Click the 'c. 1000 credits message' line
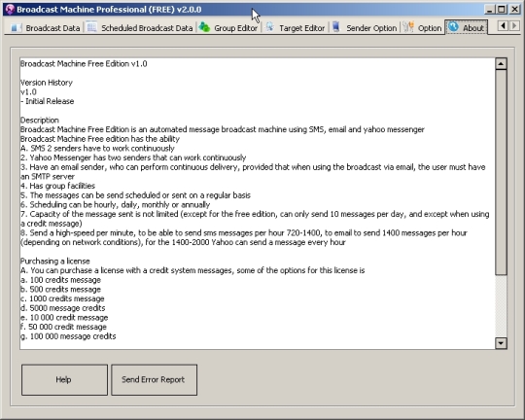525x420 pixels. pyautogui.click(x=62, y=298)
